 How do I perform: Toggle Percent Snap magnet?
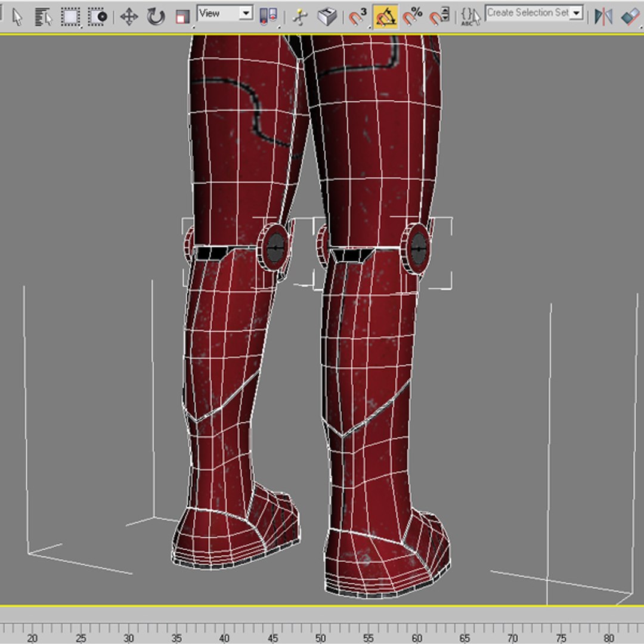click(413, 17)
